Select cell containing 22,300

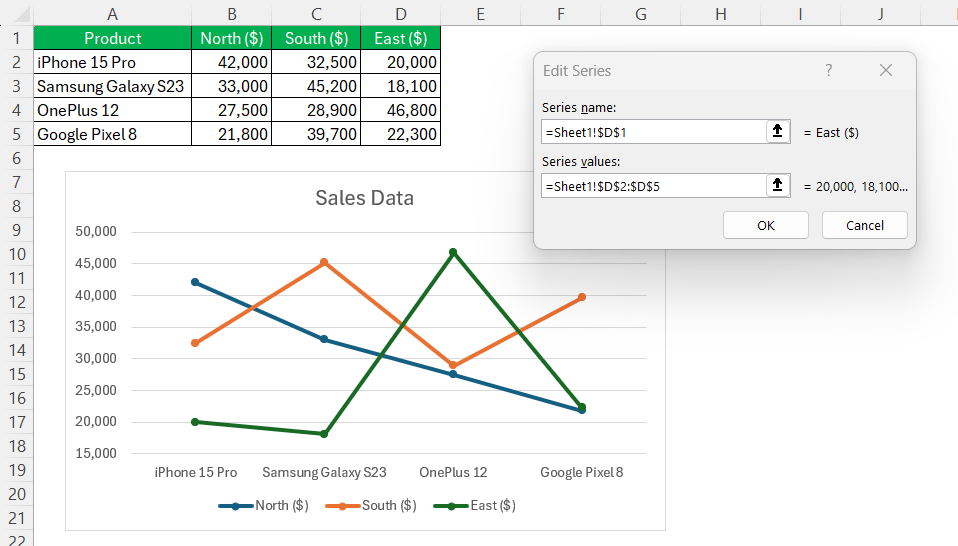click(x=400, y=134)
